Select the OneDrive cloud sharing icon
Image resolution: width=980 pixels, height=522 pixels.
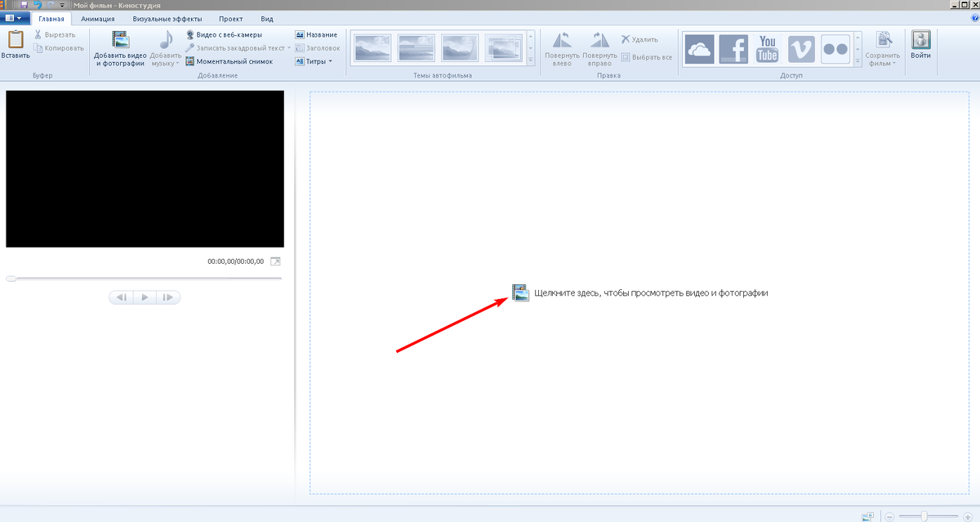click(701, 48)
